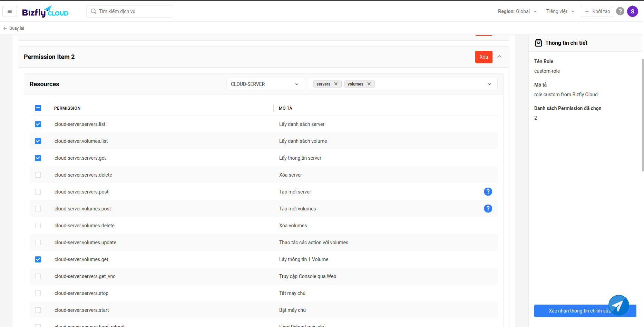Collapse the Permission Item 2 panel
Screen dimensions: 644x327
click(x=499, y=57)
